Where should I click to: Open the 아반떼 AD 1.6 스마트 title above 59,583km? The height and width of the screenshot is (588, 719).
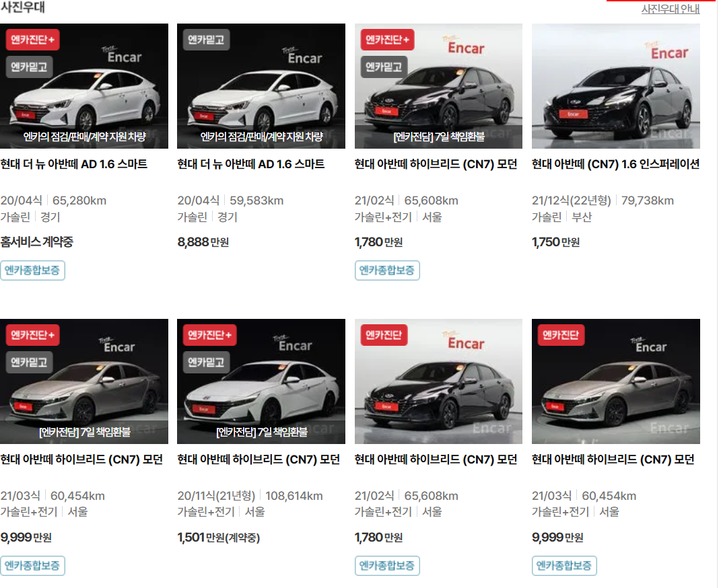pyautogui.click(x=251, y=164)
